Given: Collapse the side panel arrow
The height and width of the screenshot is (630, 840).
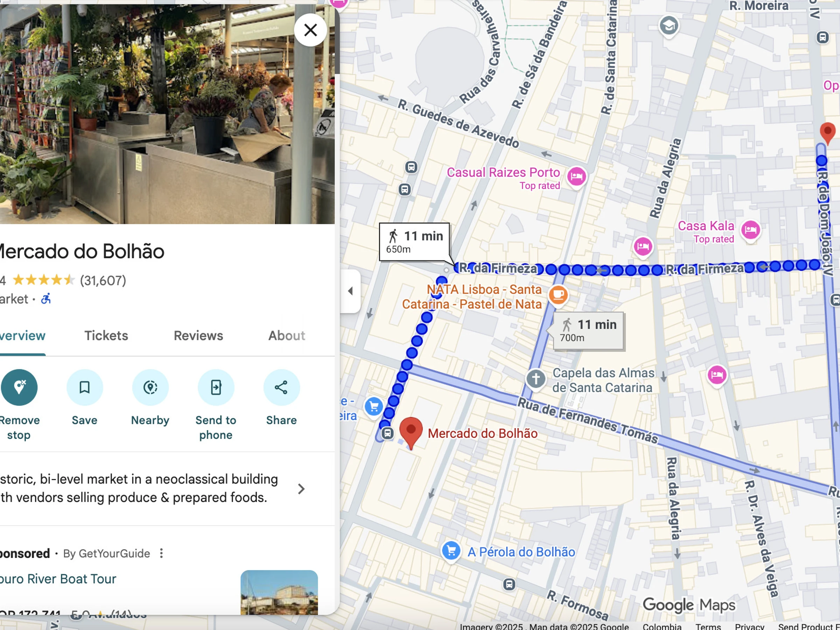Looking at the screenshot, I should [x=350, y=291].
